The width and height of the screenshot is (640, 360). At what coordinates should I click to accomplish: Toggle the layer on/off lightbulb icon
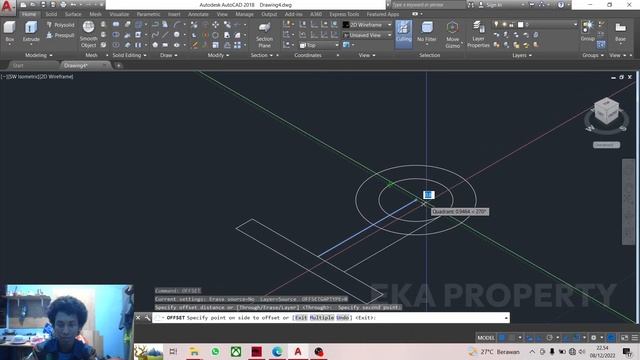[x=496, y=24]
